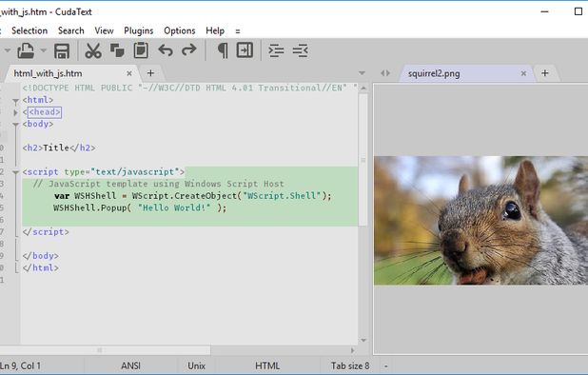Click the closing </html> tag
The height and width of the screenshot is (375, 588).
click(41, 267)
